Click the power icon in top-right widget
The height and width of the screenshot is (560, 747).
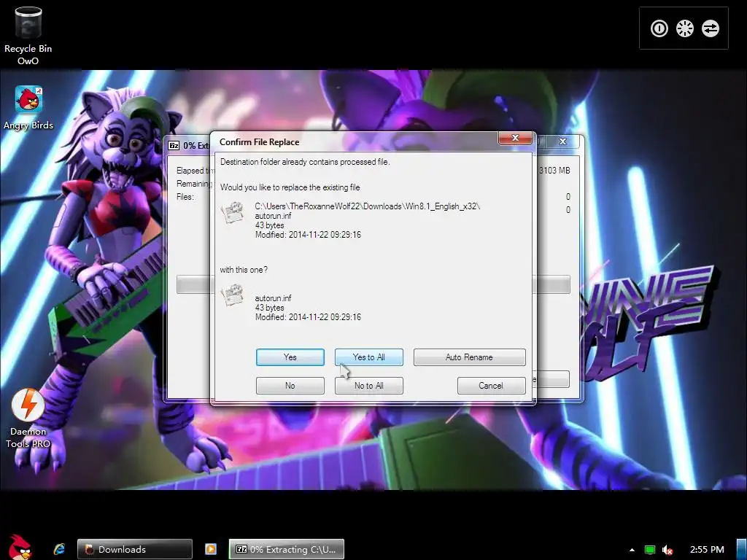659,28
